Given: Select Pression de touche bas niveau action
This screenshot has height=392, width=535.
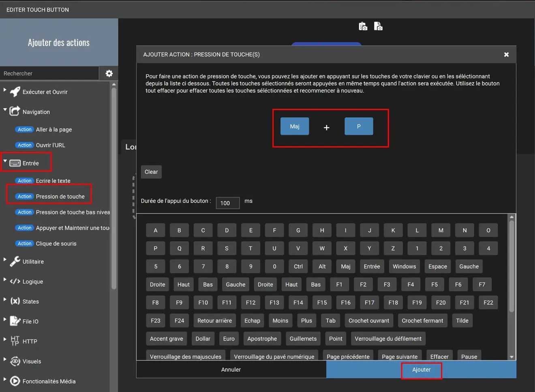Looking at the screenshot, I should [62, 212].
